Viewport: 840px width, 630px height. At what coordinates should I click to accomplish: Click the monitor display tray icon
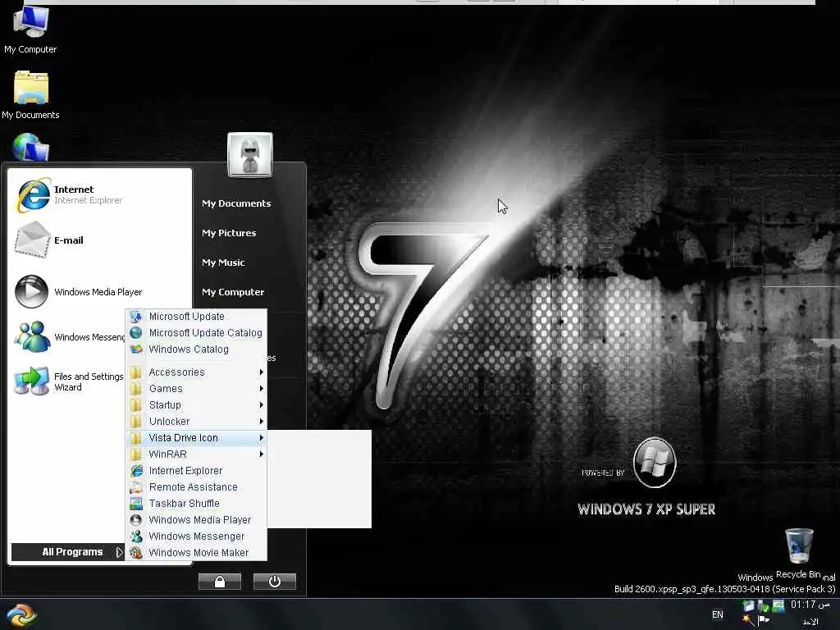point(778,606)
